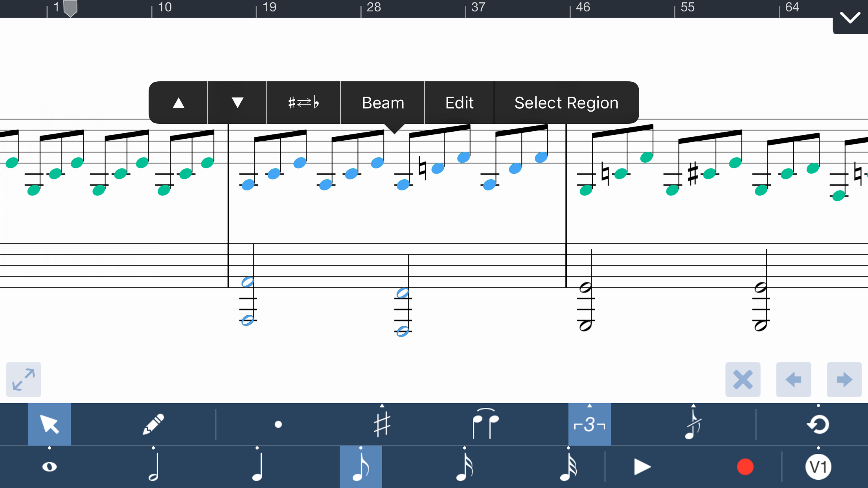The image size is (868, 488).
Task: Open the Edit menu item
Action: [459, 103]
